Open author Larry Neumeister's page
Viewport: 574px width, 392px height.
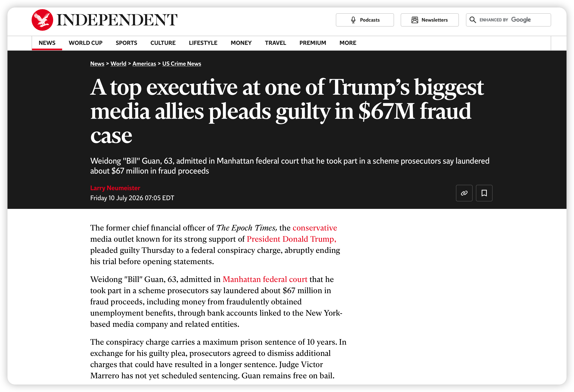tap(115, 188)
